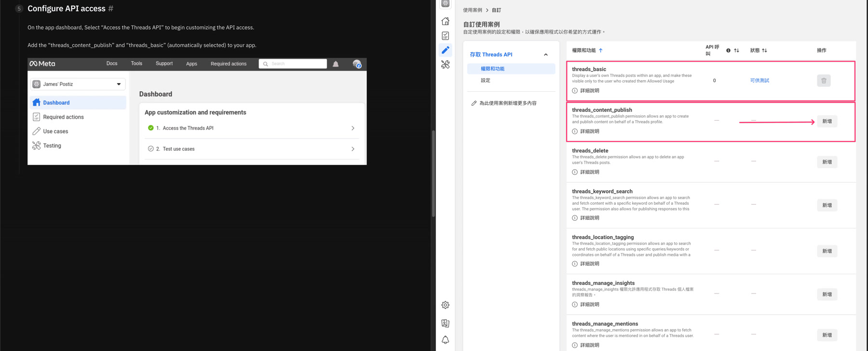The width and height of the screenshot is (868, 351).
Task: Click the API call count 0 for threads_basic
Action: [x=714, y=81]
